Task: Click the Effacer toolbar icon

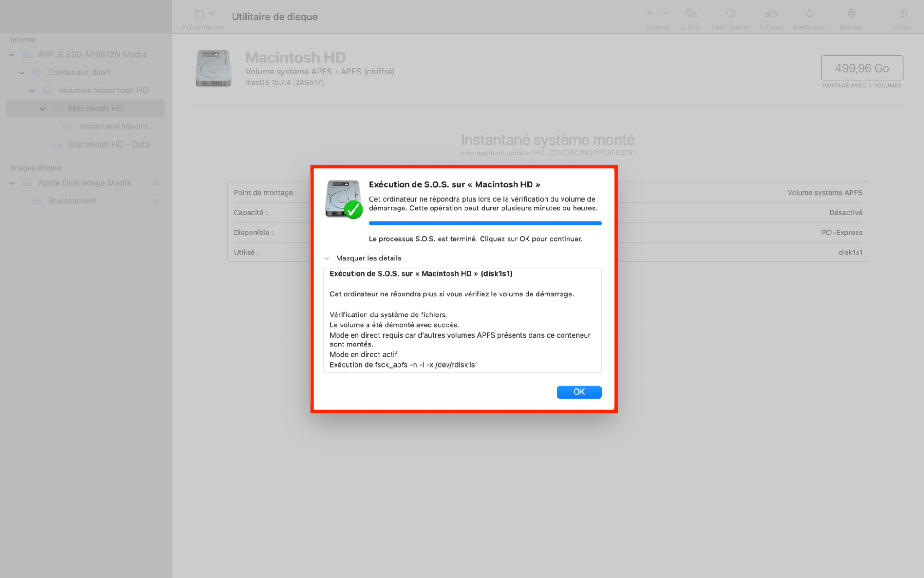Action: [771, 13]
